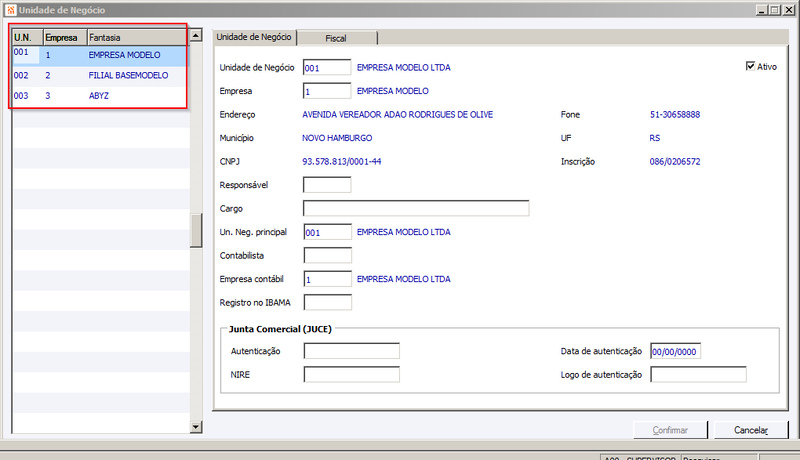The image size is (800, 460).
Task: Click the Autenticação input field
Action: click(352, 351)
